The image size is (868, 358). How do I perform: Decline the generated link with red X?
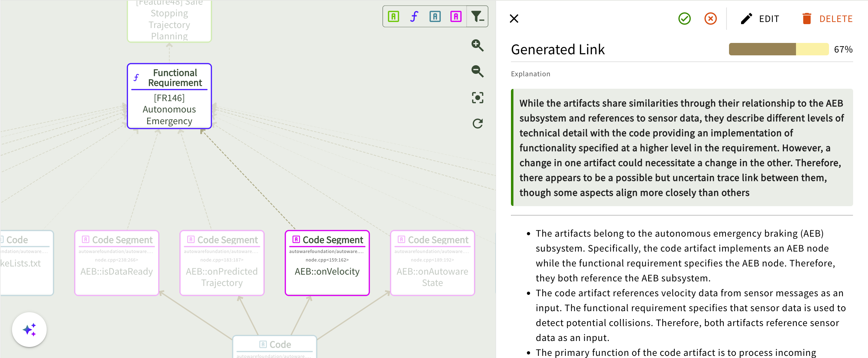(x=711, y=18)
